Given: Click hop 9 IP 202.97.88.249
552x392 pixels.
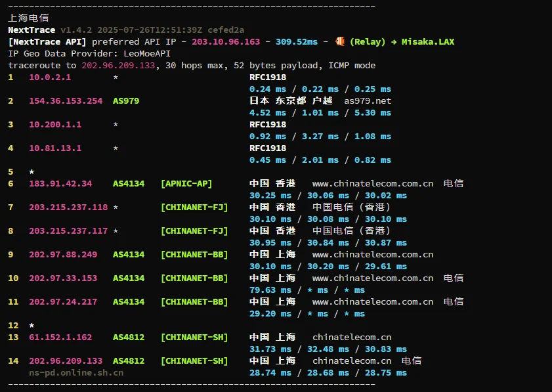Looking at the screenshot, I should click(x=63, y=254).
